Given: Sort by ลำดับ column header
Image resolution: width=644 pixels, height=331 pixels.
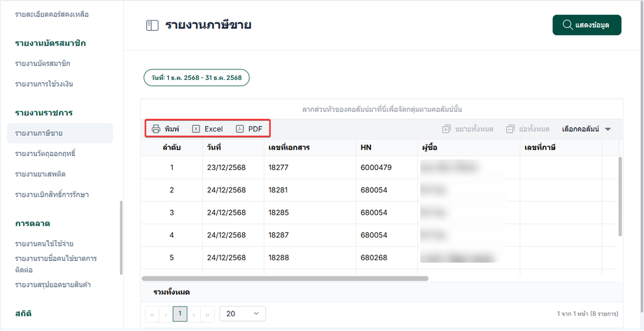Looking at the screenshot, I should pos(171,148).
